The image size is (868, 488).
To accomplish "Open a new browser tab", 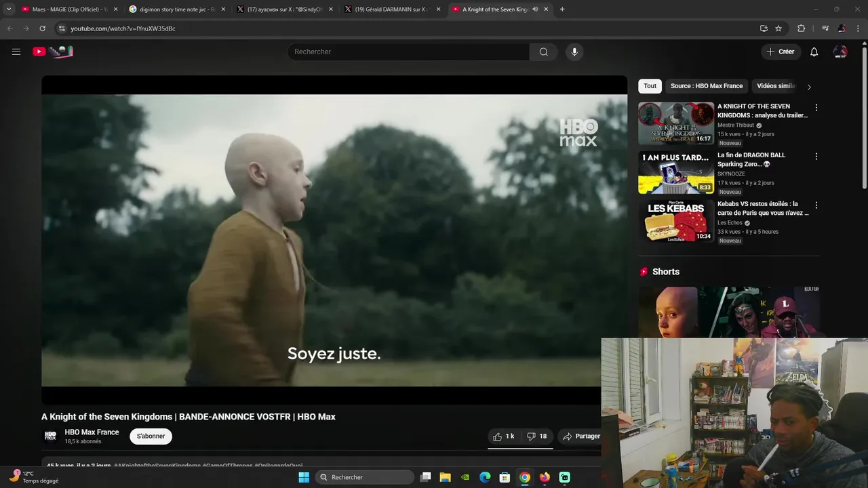I will (x=562, y=9).
